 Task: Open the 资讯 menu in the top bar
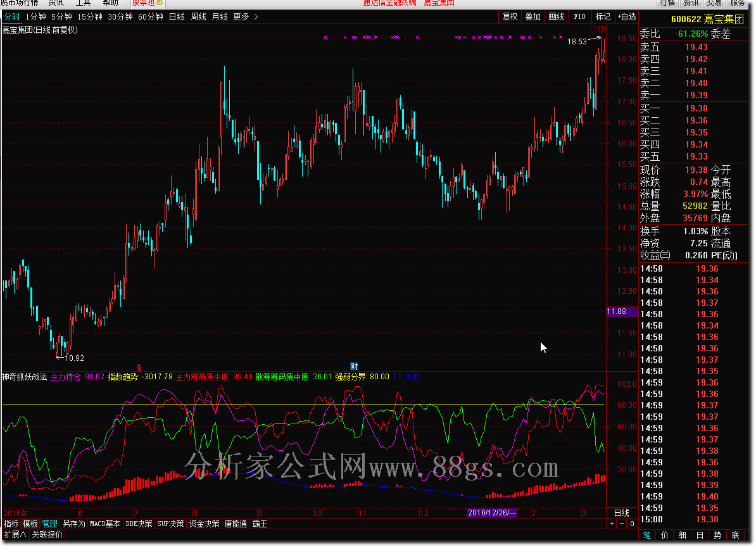coord(56,3)
